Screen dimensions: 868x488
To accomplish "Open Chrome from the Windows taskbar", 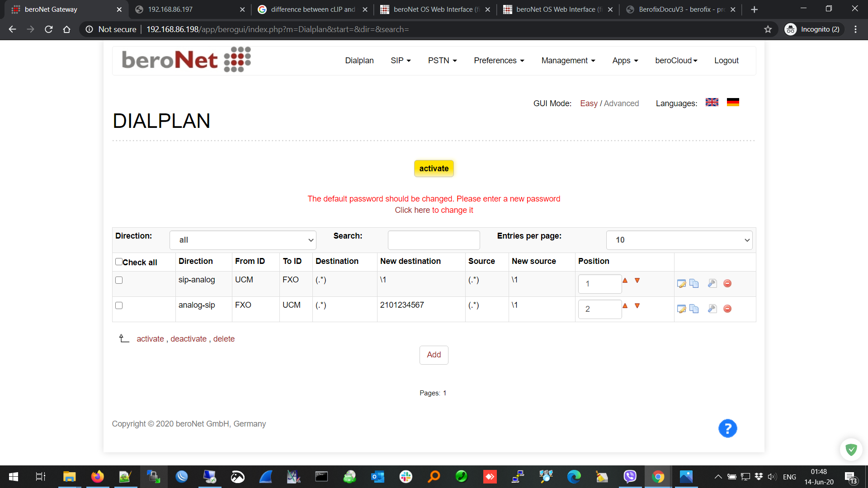I will pyautogui.click(x=658, y=477).
